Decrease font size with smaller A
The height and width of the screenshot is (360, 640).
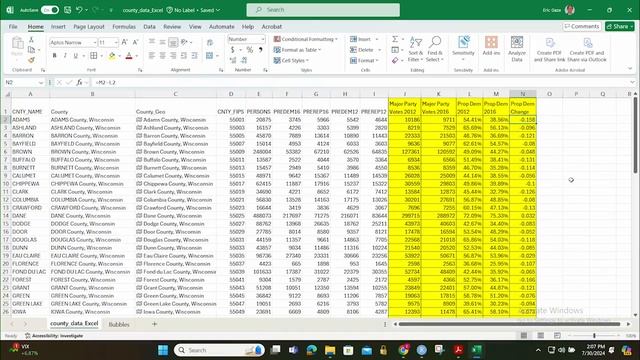136,42
